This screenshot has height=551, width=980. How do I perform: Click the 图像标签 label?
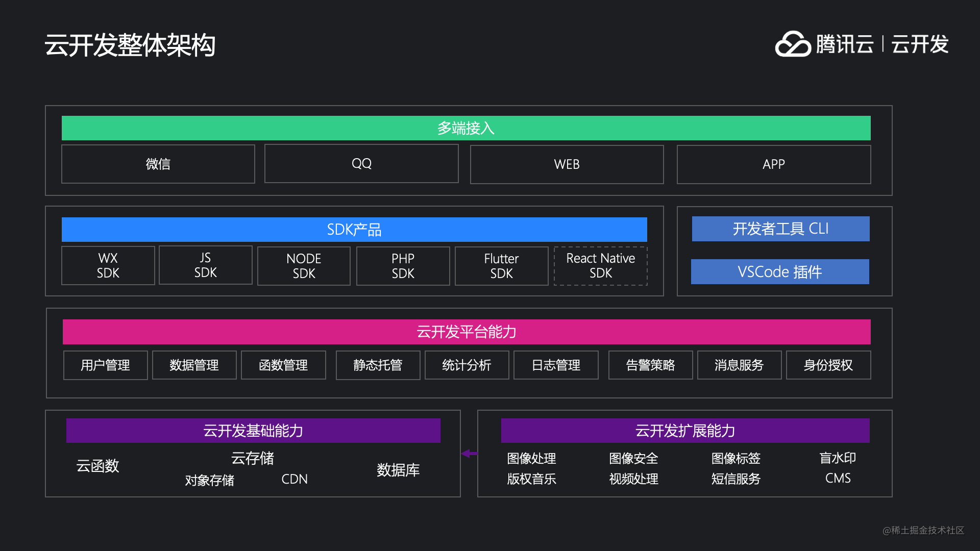[736, 458]
